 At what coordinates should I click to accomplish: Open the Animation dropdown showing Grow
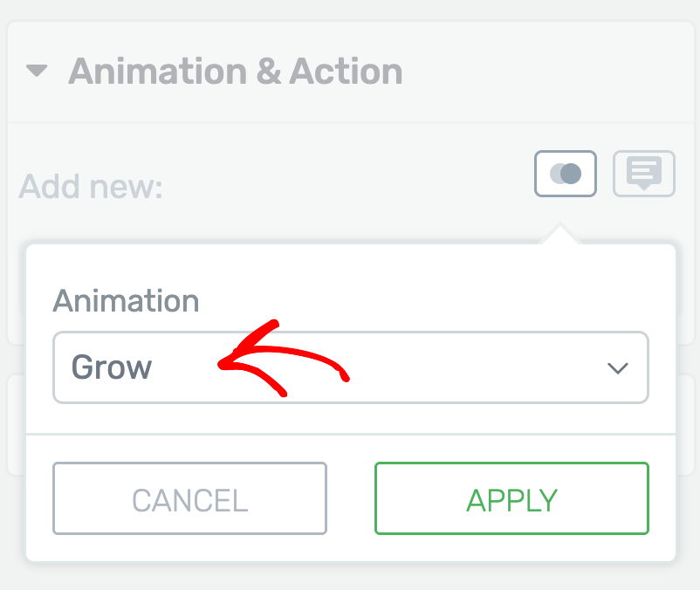(x=351, y=367)
